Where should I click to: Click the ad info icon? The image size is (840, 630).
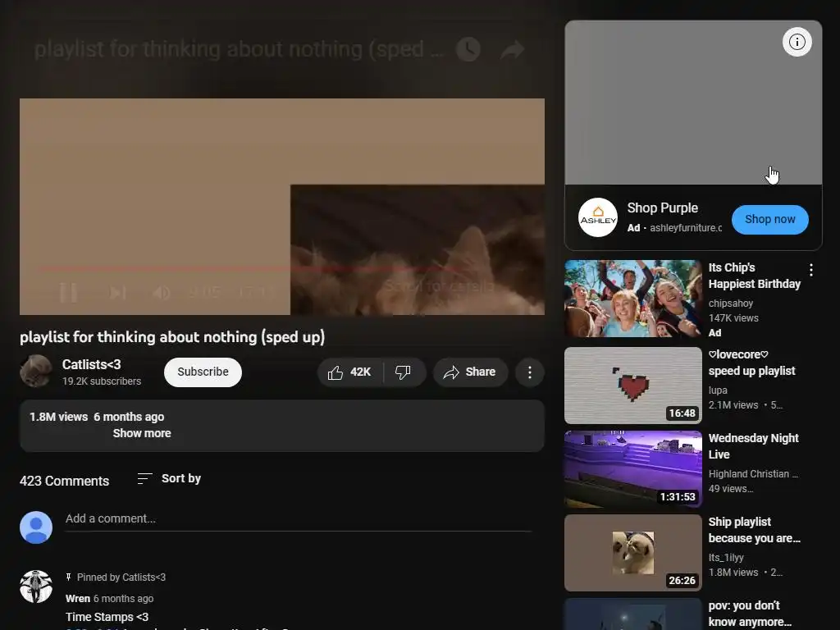(797, 42)
